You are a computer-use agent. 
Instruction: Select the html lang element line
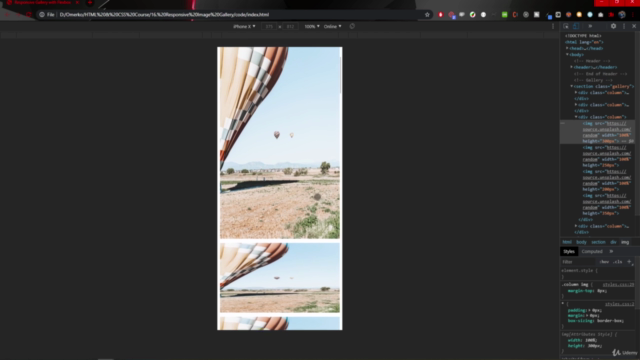click(x=584, y=42)
